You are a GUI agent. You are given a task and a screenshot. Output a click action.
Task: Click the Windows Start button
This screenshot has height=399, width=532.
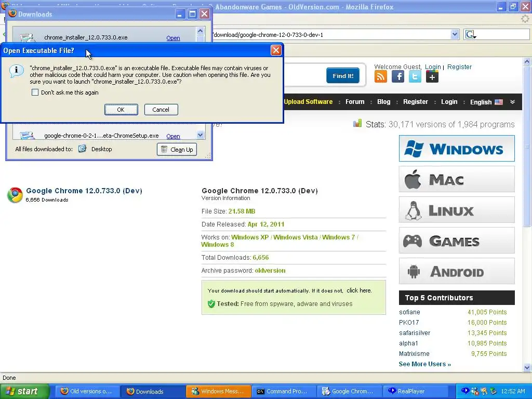click(24, 391)
